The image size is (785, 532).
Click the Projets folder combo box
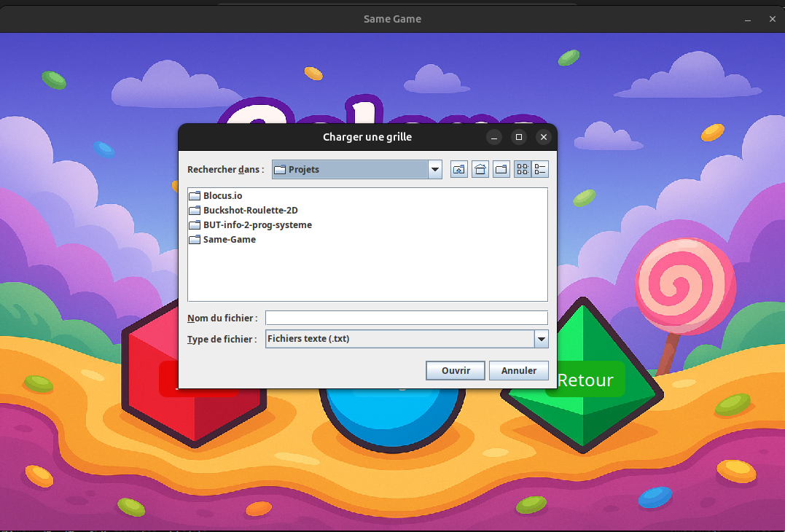pos(350,170)
